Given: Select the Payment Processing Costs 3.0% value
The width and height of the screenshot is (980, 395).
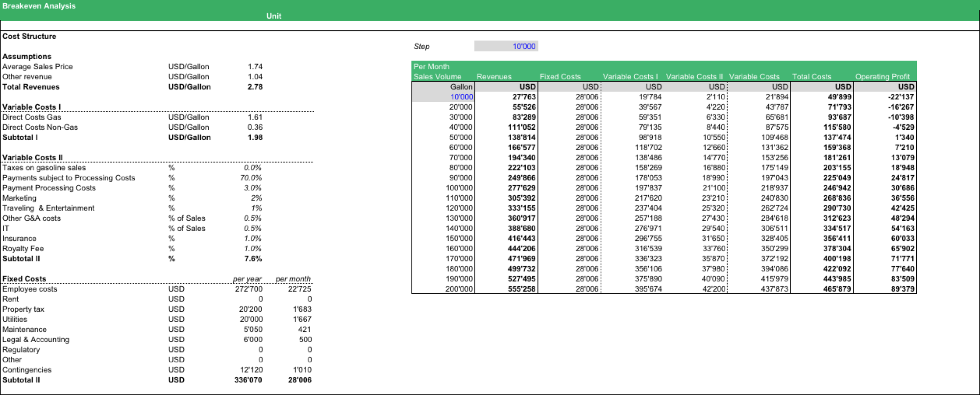Looking at the screenshot, I should point(253,188).
